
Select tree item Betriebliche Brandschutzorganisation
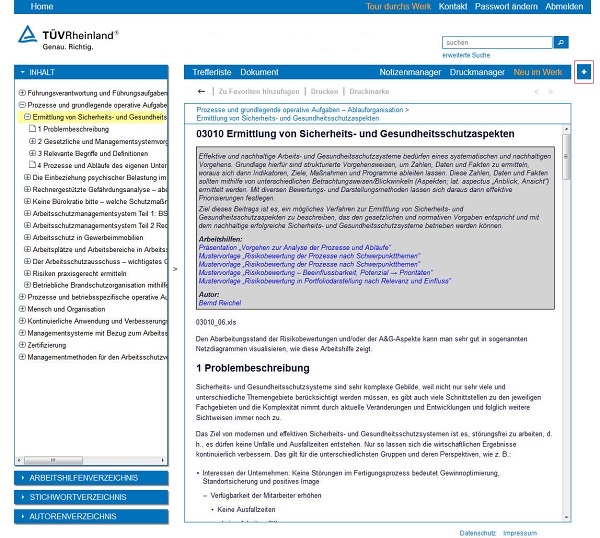(x=99, y=285)
